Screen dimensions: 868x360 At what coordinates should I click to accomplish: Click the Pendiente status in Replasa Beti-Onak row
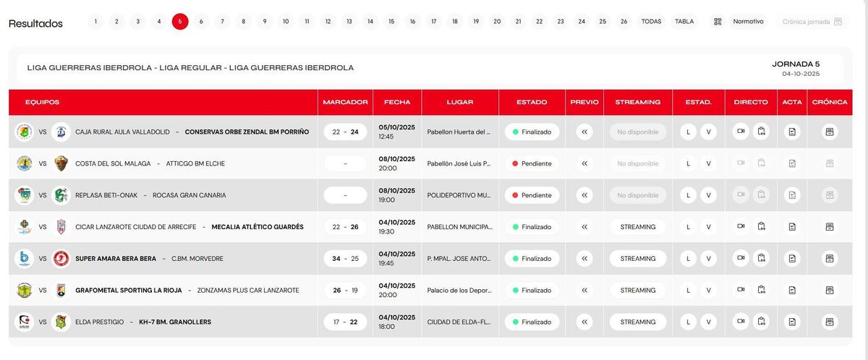pyautogui.click(x=532, y=195)
